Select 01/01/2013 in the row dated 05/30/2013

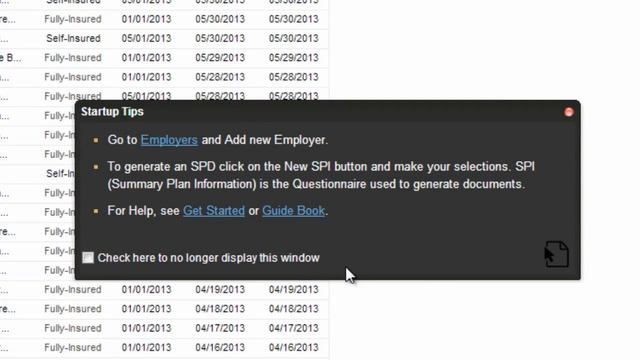click(146, 19)
